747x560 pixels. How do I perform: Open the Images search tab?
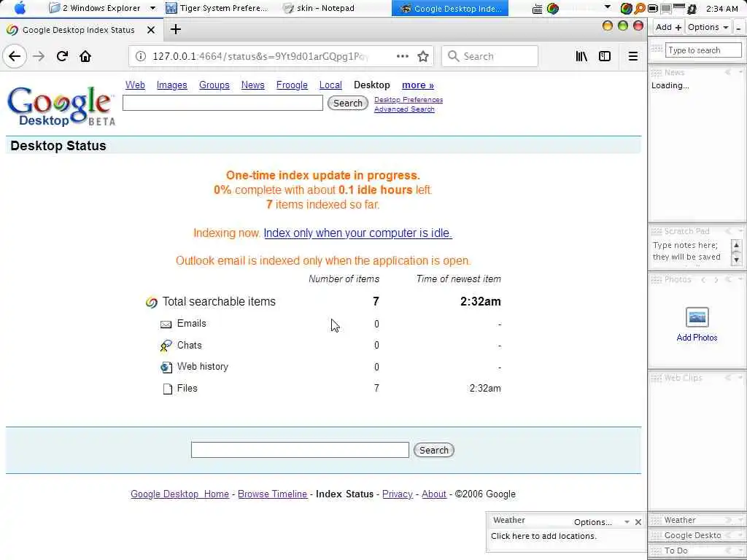[172, 85]
